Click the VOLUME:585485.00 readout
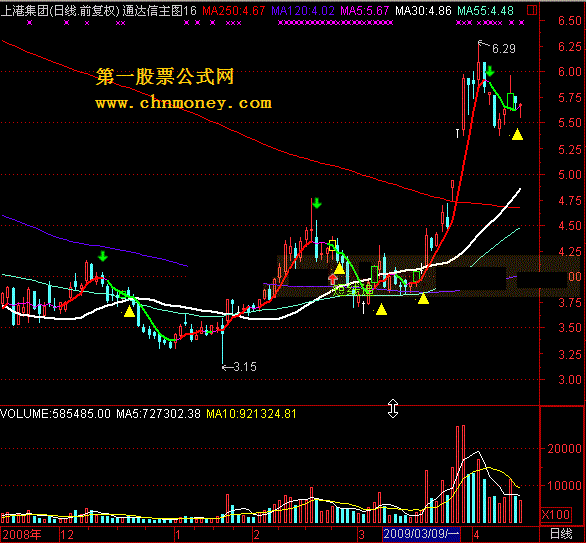The width and height of the screenshot is (586, 543). (x=55, y=414)
